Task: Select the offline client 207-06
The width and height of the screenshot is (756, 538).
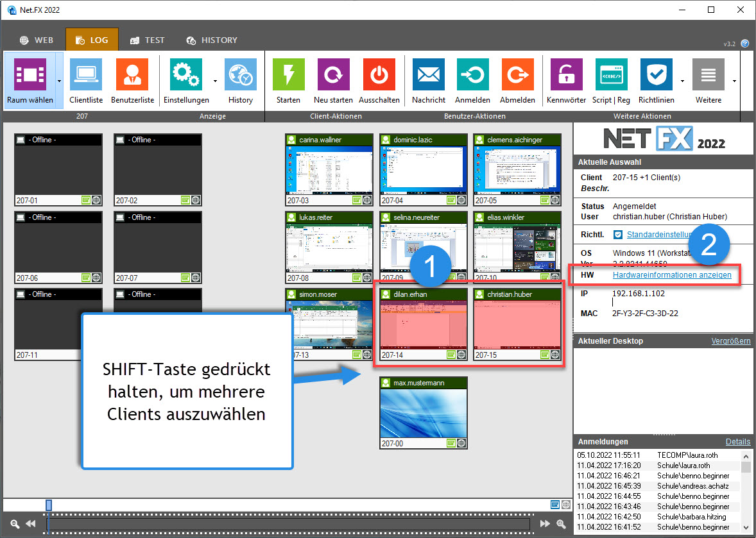Action: point(58,248)
